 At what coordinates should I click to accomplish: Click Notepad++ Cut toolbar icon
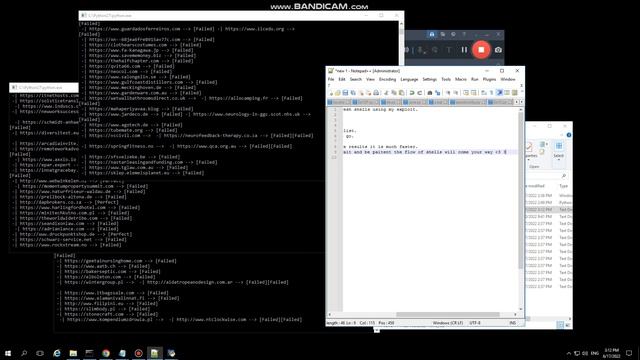(386, 93)
